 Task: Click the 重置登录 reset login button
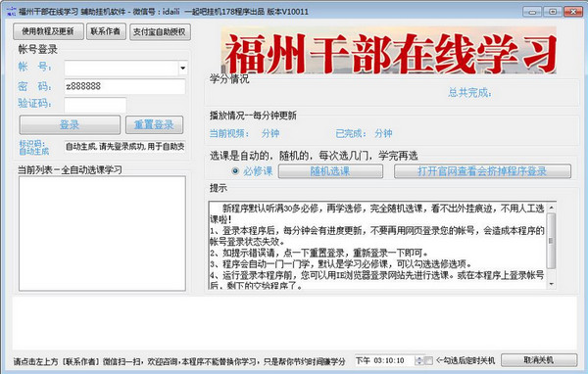pos(154,124)
